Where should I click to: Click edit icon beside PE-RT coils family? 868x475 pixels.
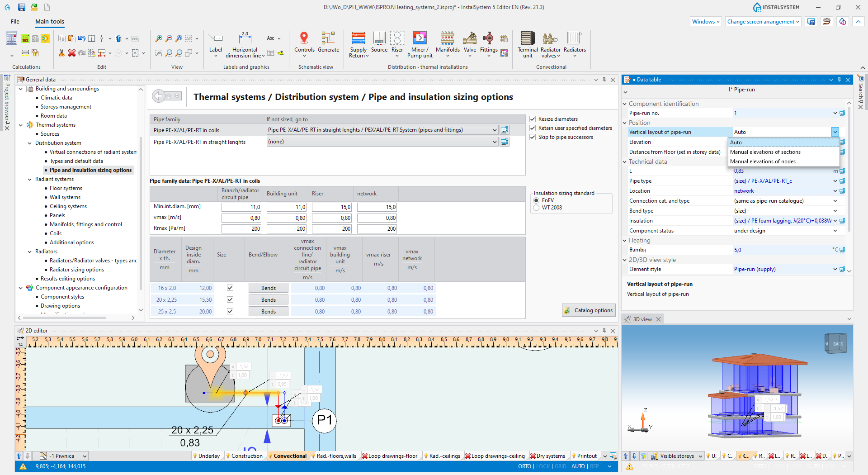pos(505,130)
